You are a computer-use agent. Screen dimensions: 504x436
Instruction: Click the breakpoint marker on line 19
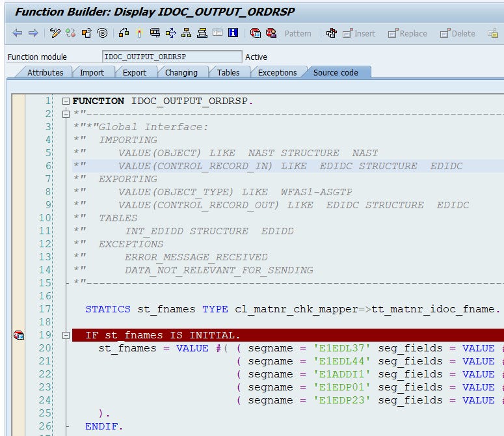pos(19,335)
